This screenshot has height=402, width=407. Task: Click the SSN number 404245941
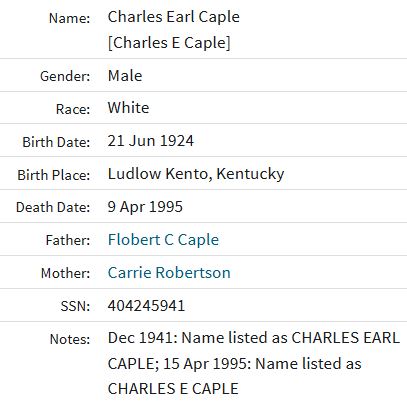click(146, 306)
